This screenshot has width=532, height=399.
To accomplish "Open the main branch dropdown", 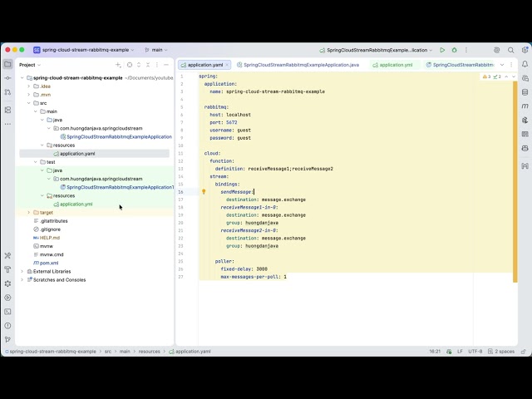I will 156,50.
